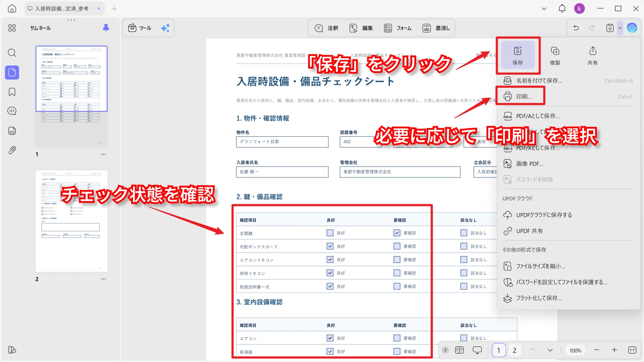Click the undo arrow
Screen dimensions: 644x362
576,28
